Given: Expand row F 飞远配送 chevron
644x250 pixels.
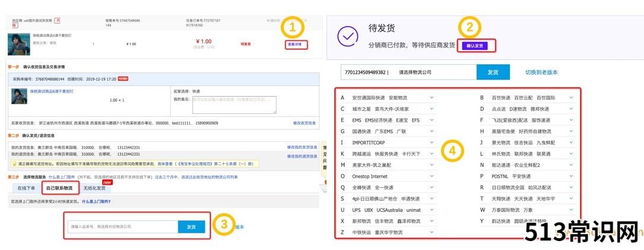Looking at the screenshot, I should point(572,120).
